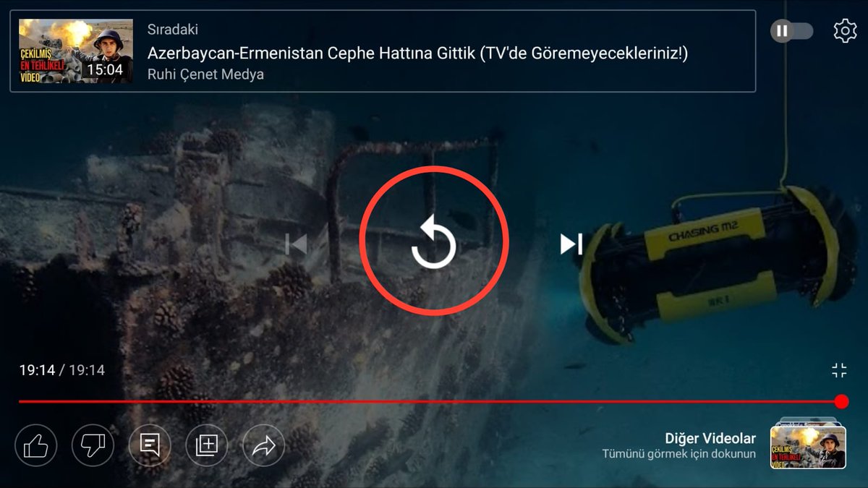This screenshot has height=488, width=868.
Task: Tap the Diğer Videolar label
Action: point(710,438)
